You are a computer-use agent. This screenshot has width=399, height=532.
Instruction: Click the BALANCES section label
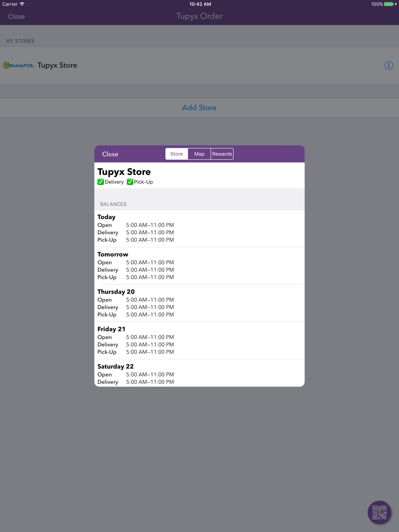113,204
